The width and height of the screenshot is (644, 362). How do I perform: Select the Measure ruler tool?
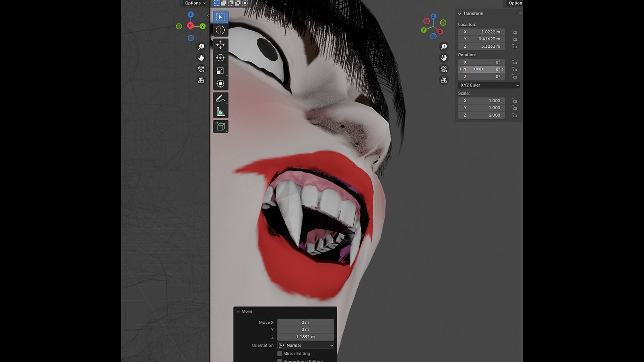(x=220, y=112)
